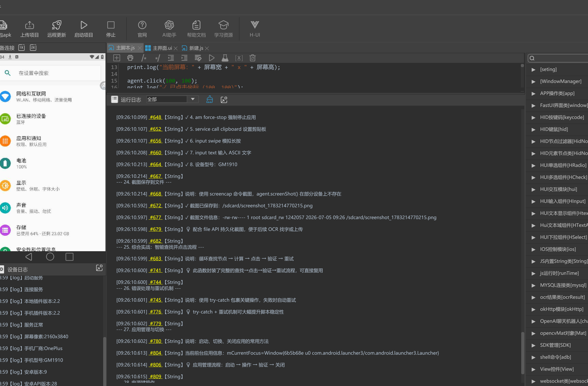
Task: Toggle block comment icon in editor toolbar
Action: point(144,58)
